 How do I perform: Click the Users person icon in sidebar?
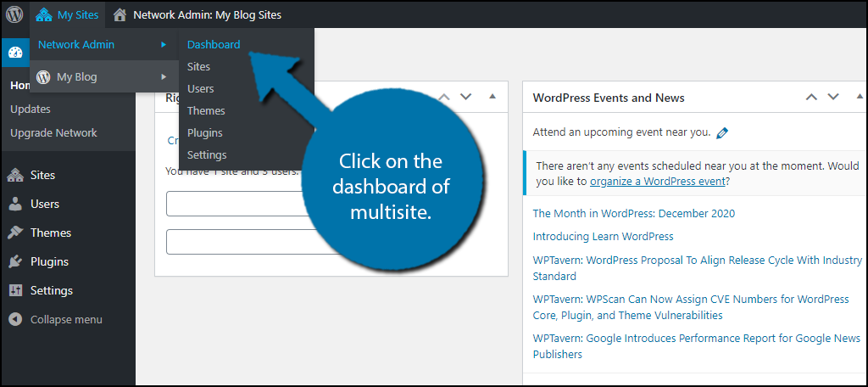tap(15, 204)
